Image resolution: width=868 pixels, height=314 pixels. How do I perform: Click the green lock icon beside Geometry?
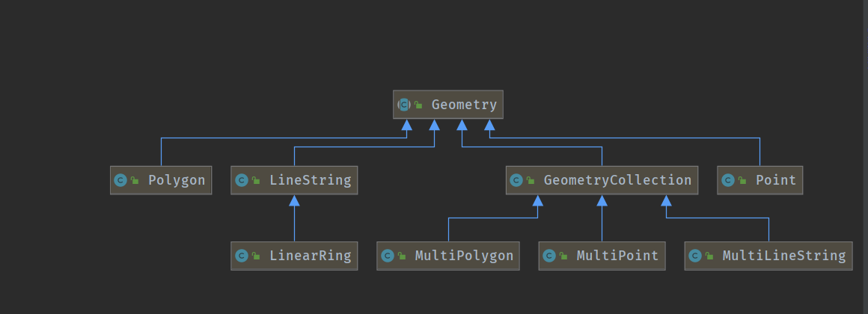click(419, 105)
